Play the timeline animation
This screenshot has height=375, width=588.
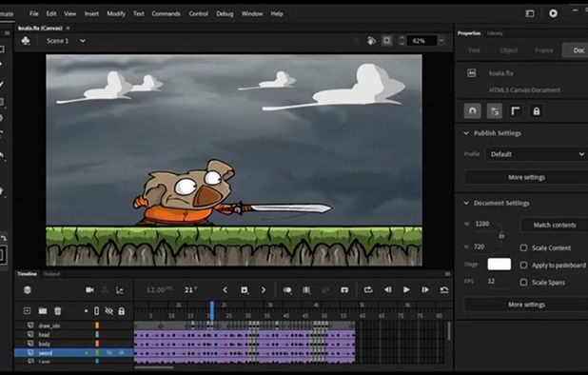(x=406, y=289)
